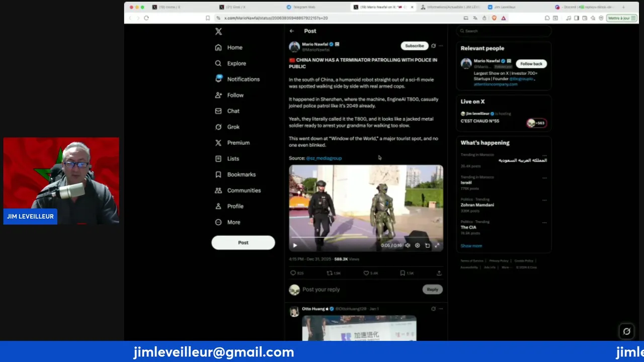The image size is (644, 362).
Task: Subscribe to Mario Nawfal
Action: click(x=415, y=46)
